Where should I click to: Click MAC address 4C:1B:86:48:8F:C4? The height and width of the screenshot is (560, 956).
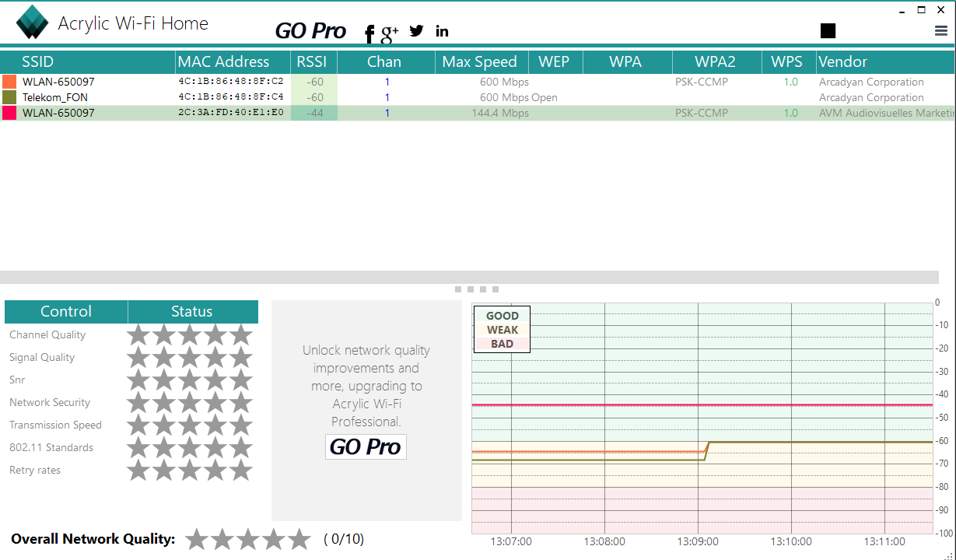[231, 97]
